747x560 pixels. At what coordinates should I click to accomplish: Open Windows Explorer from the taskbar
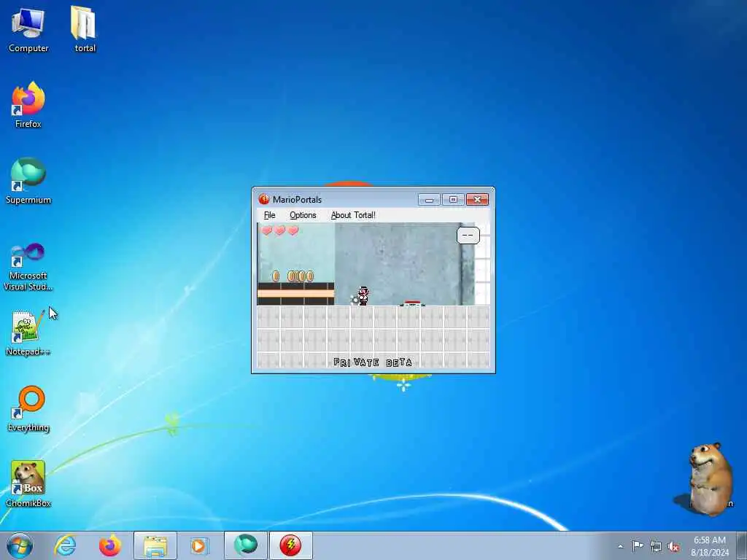tap(155, 545)
